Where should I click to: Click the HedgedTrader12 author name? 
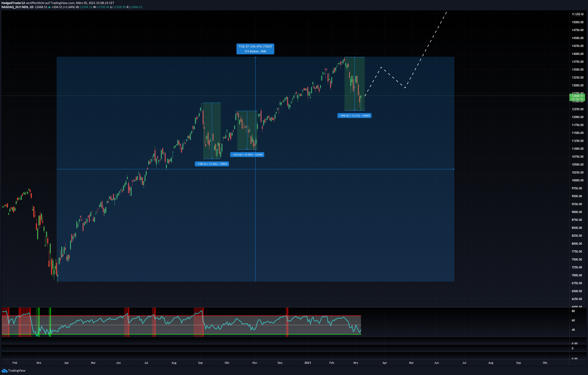(x=13, y=3)
